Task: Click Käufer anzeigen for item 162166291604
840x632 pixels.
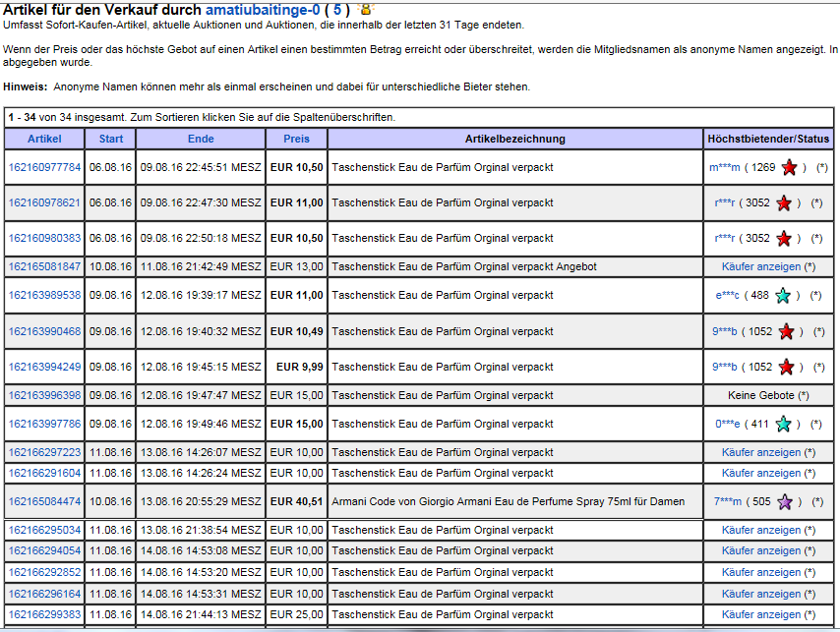Action: (760, 473)
